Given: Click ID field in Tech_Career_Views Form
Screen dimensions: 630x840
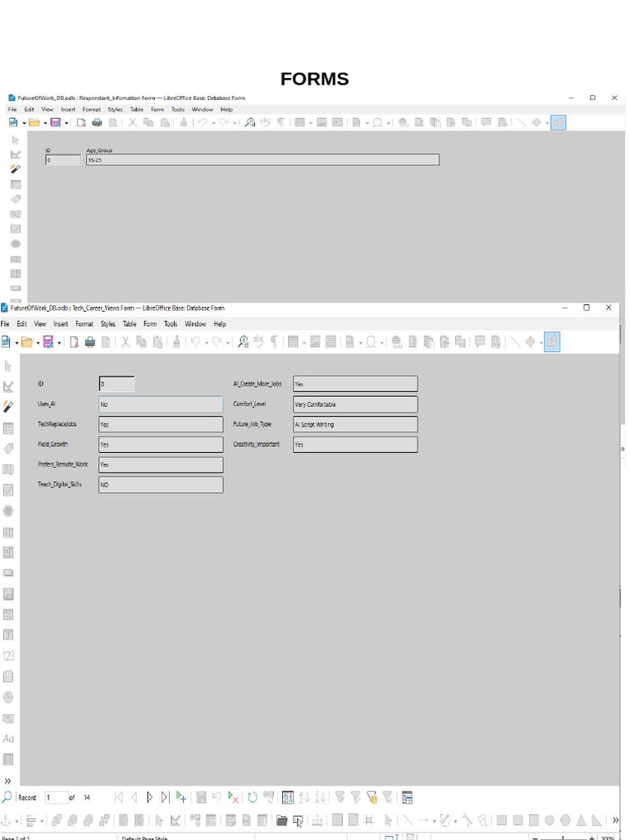Looking at the screenshot, I should pyautogui.click(x=116, y=384).
